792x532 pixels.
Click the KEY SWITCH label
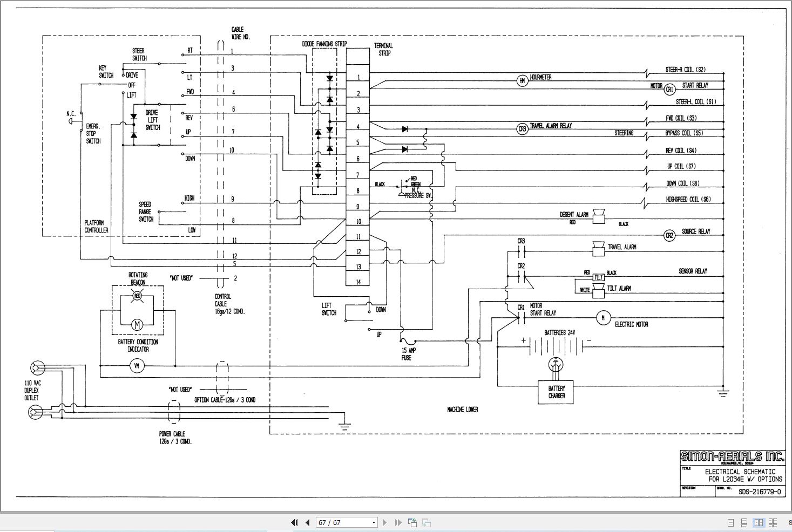point(106,72)
